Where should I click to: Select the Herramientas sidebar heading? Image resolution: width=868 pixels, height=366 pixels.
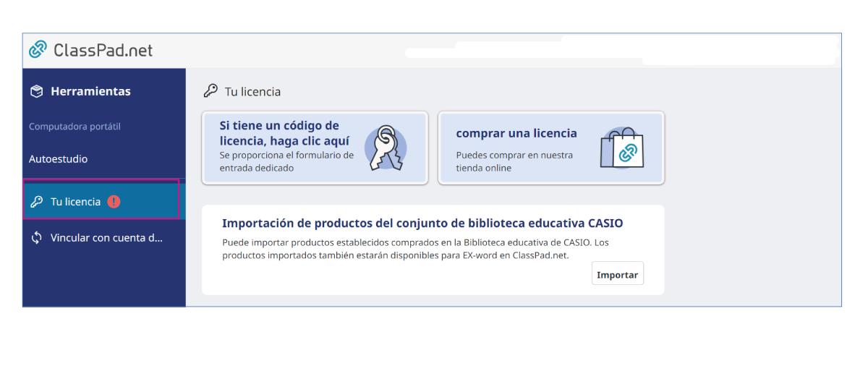pyautogui.click(x=90, y=92)
